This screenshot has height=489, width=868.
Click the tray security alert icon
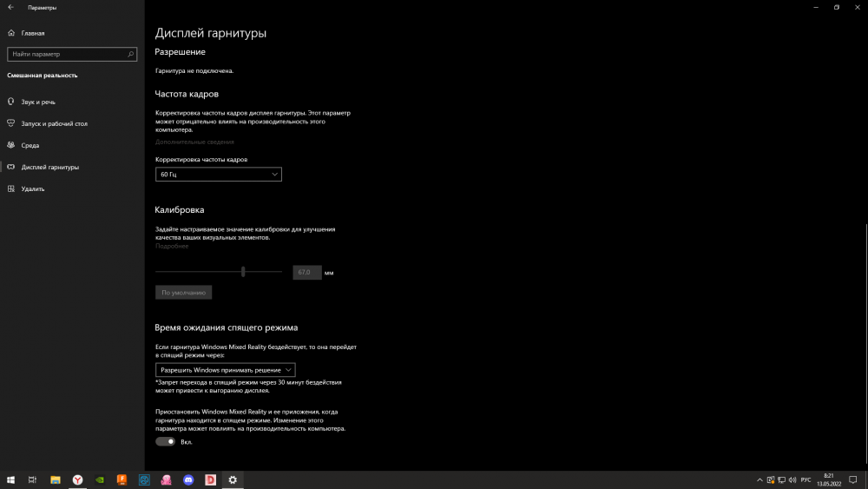tap(771, 480)
